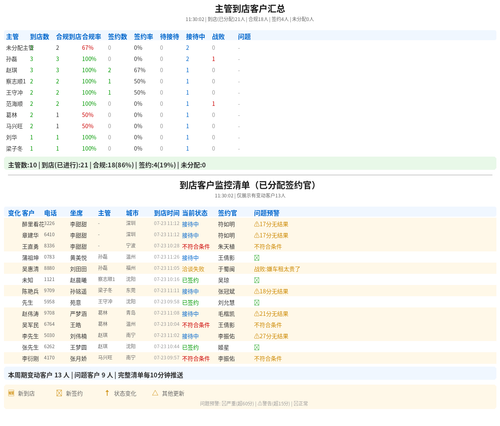Click the 签约官 column header
500x426 pixels.
[227, 213]
